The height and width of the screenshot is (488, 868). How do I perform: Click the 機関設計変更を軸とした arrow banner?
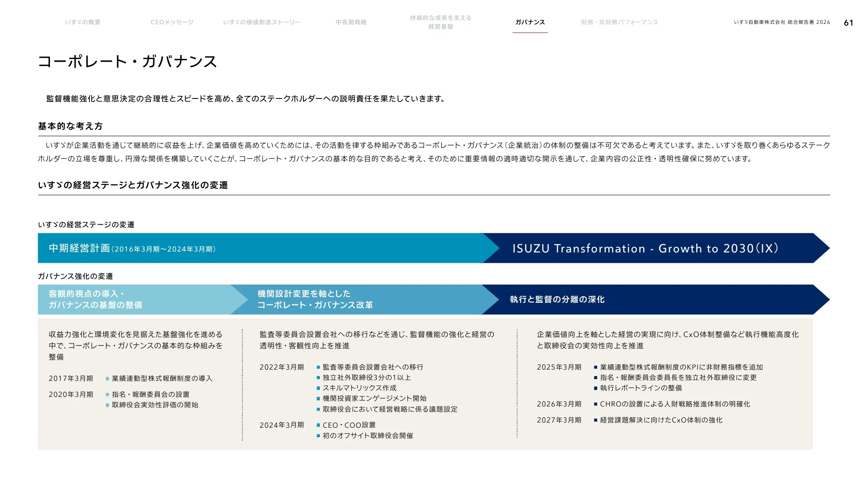pyautogui.click(x=365, y=299)
